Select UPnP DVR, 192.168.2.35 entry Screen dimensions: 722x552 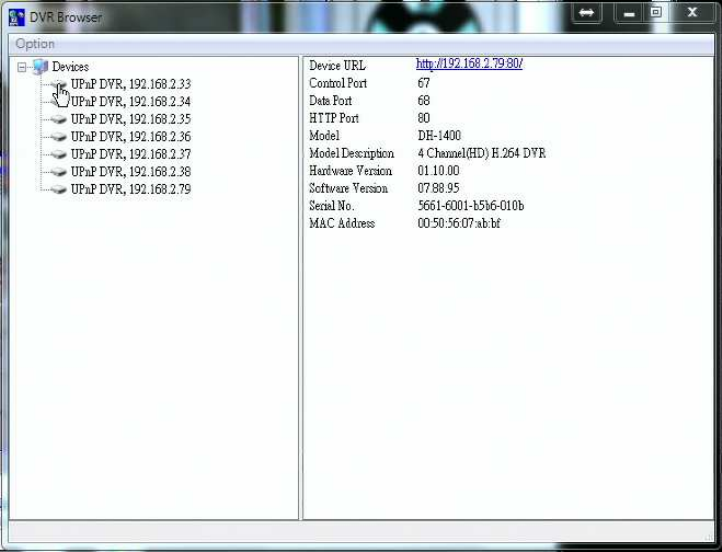pyautogui.click(x=130, y=119)
